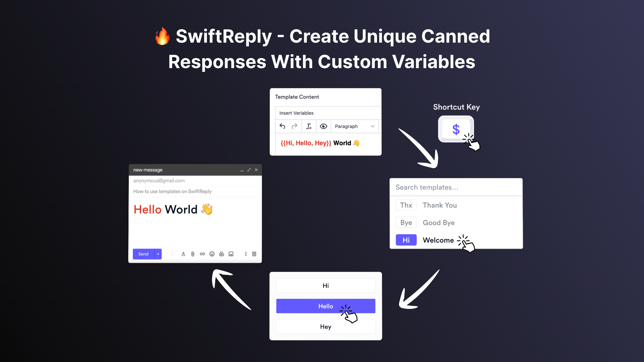This screenshot has height=362, width=644.
Task: Click the delete trash icon in compose toolbar
Action: click(x=254, y=254)
